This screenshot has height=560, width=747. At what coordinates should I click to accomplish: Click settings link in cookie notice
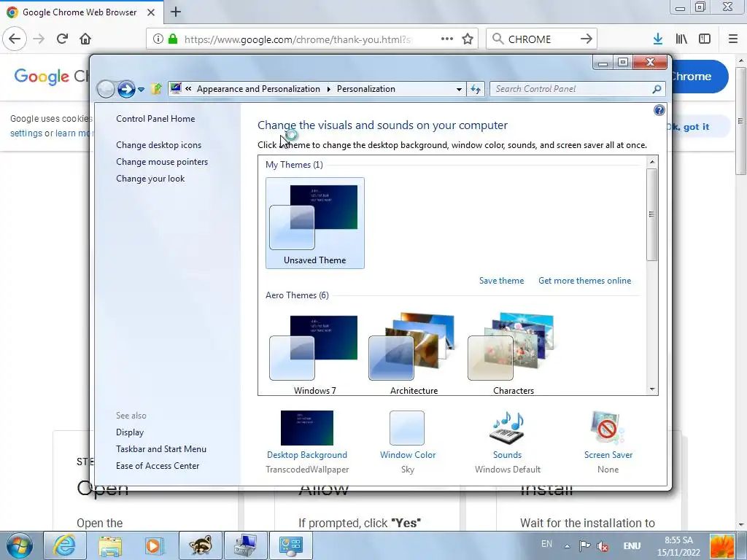[x=26, y=133]
